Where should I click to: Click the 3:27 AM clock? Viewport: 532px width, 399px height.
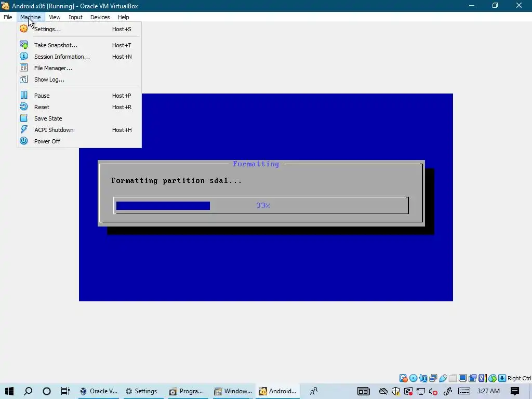tap(488, 391)
